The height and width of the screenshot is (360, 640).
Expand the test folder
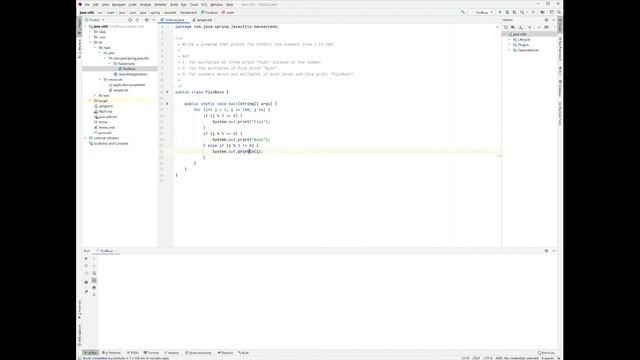pos(96,96)
